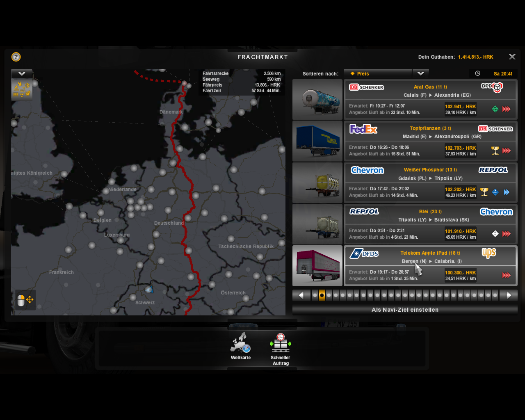Click the Chevron logo in Blei offer
525x420 pixels.
click(x=496, y=212)
